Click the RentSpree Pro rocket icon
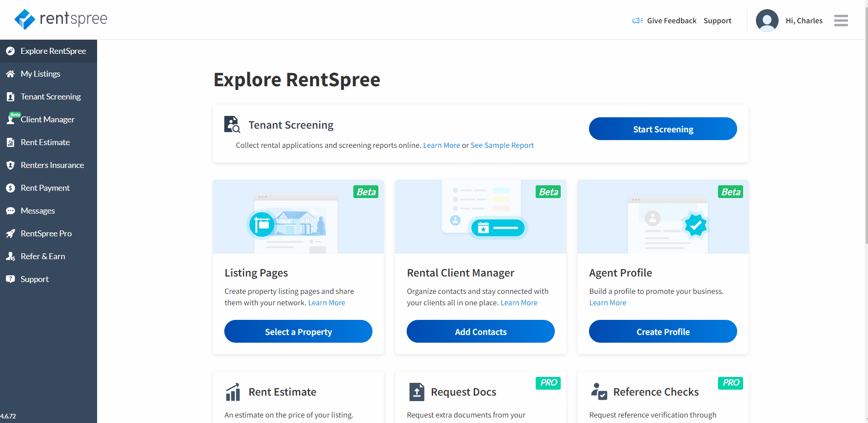Image resolution: width=868 pixels, height=423 pixels. coord(10,234)
